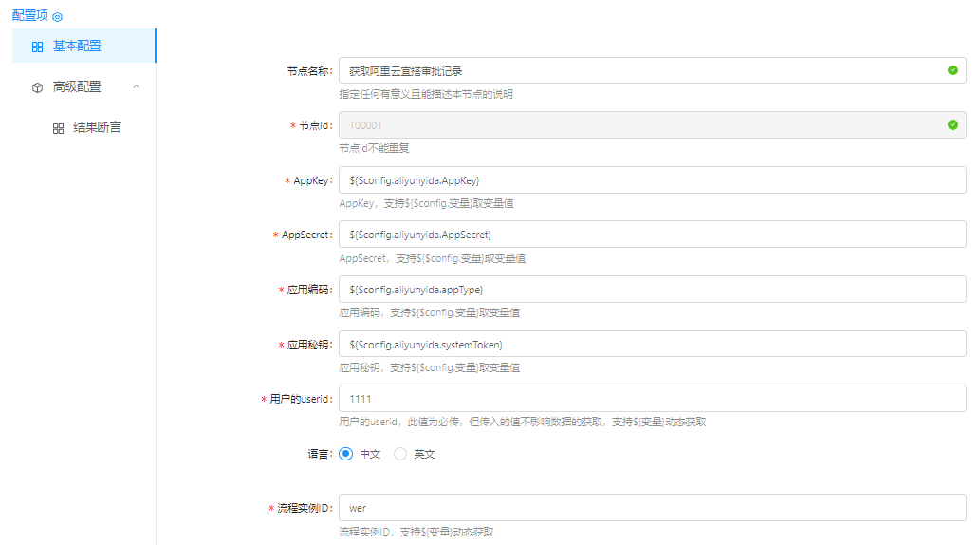Focus the 应用秘钥 input field

(x=651, y=344)
